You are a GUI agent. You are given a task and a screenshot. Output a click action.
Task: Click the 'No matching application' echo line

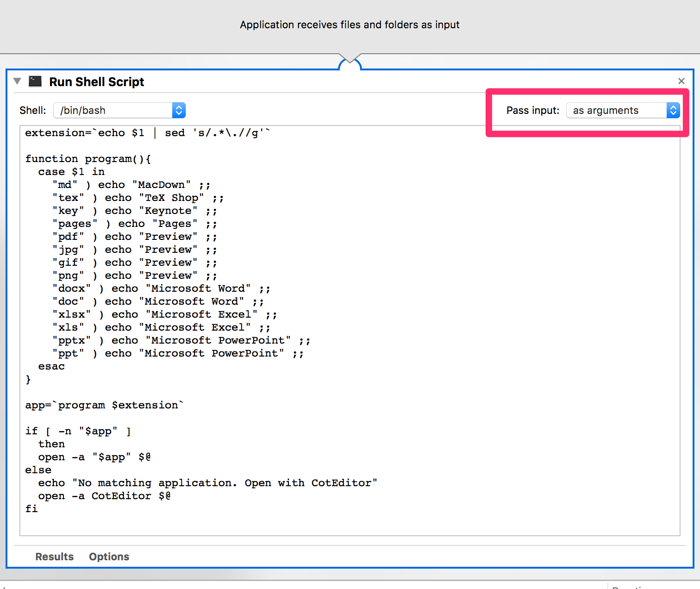[208, 483]
